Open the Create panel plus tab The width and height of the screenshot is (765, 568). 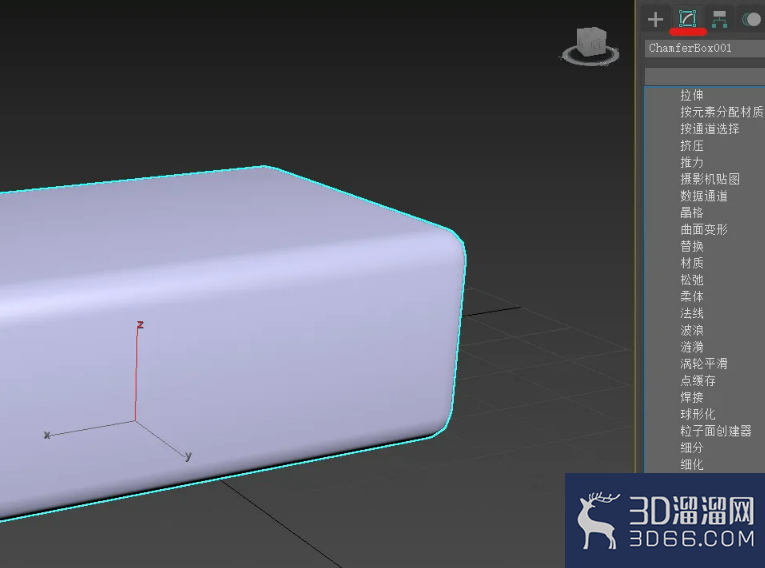655,20
